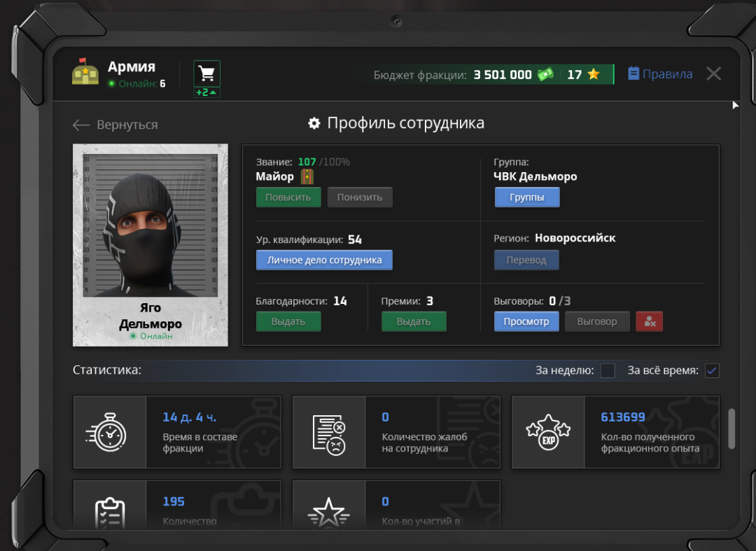
Task: Go back using Вернуться
Action: pyautogui.click(x=115, y=125)
